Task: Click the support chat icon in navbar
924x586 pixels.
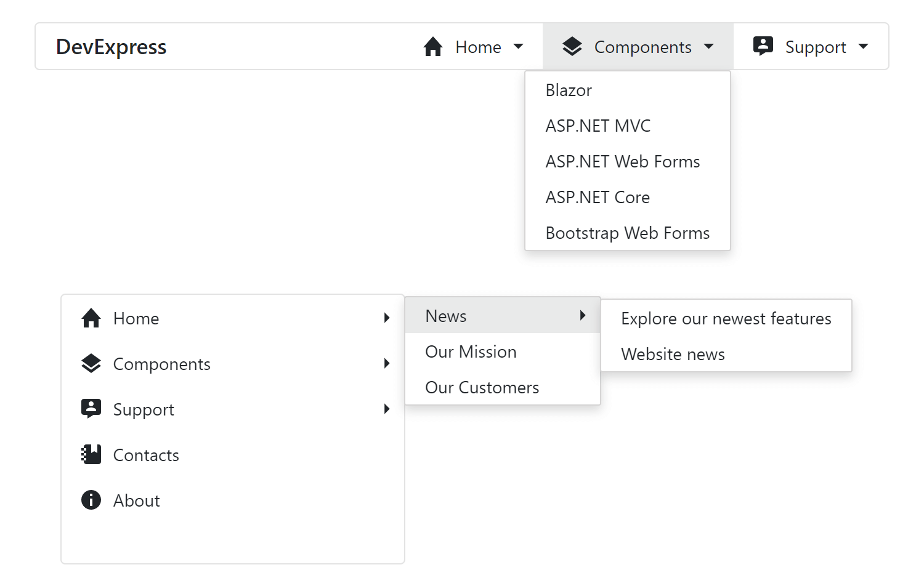Action: (763, 46)
